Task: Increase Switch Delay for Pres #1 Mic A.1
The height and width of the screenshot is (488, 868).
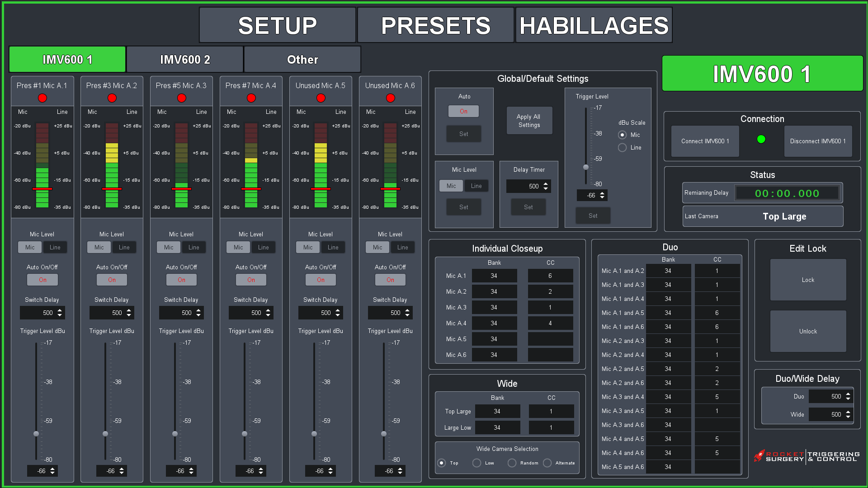Action: click(60, 310)
